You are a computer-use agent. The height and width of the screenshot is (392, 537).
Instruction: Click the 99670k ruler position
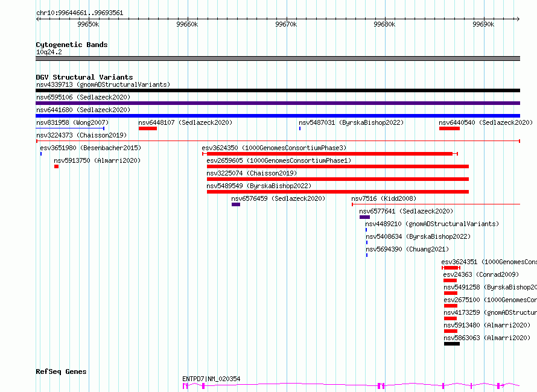pyautogui.click(x=286, y=24)
